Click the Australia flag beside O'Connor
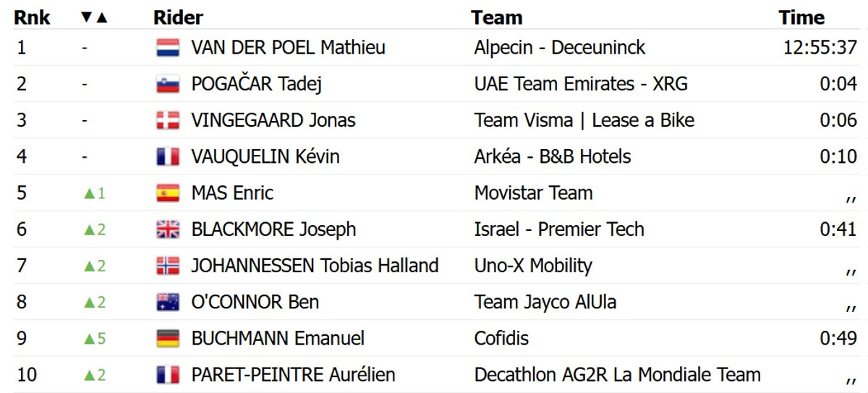868x393 pixels. tap(168, 303)
